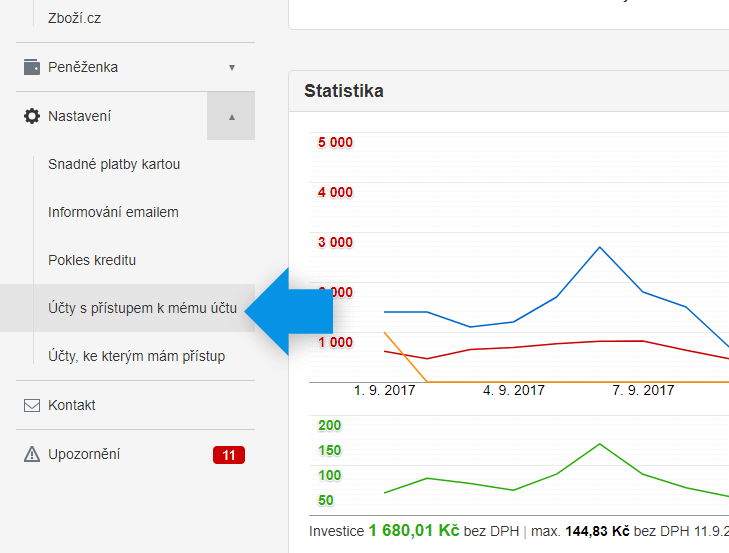Open the Zboží.cz sidebar link
The width and height of the screenshot is (729, 553).
point(74,18)
